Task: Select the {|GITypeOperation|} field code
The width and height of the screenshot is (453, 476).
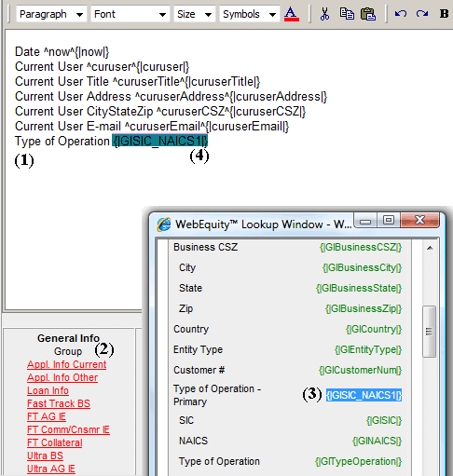Action: [358, 461]
